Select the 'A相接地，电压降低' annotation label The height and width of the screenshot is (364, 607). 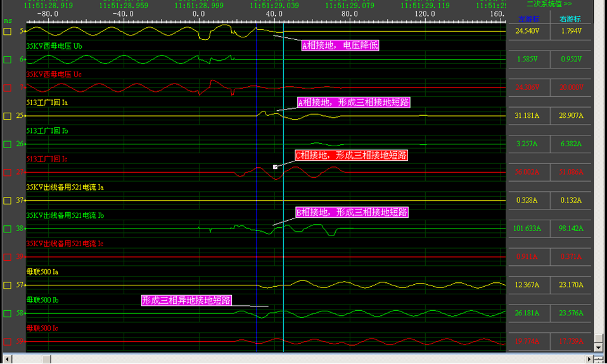[340, 45]
